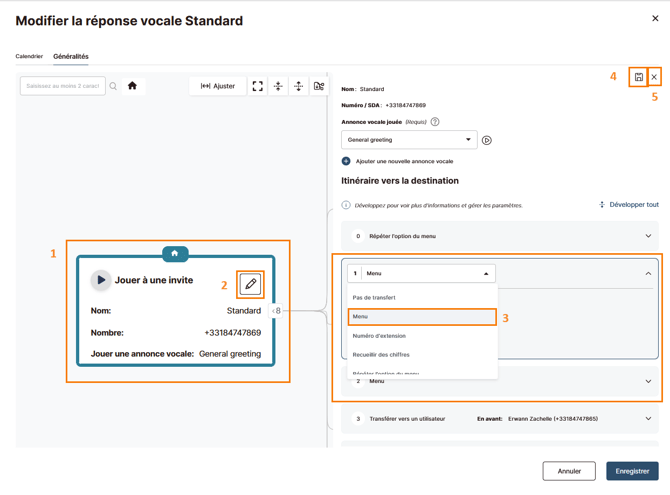The height and width of the screenshot is (495, 670).
Task: Select Numéro d'extension in dropdown list
Action: [423, 336]
